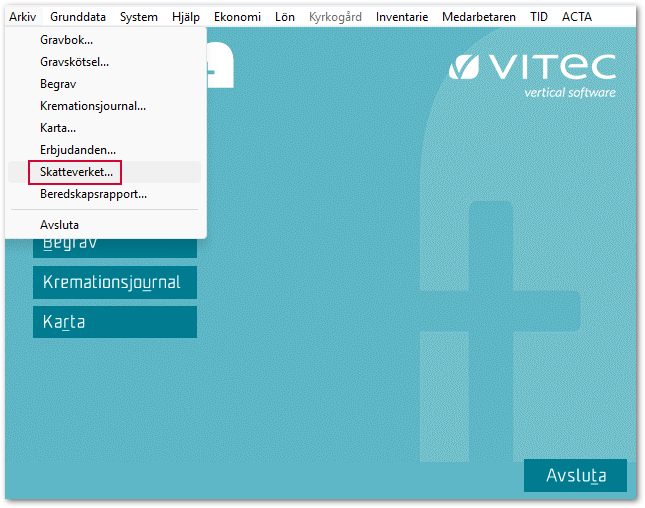This screenshot has height=508, width=645.
Task: Open the Lön menu
Action: pos(285,17)
